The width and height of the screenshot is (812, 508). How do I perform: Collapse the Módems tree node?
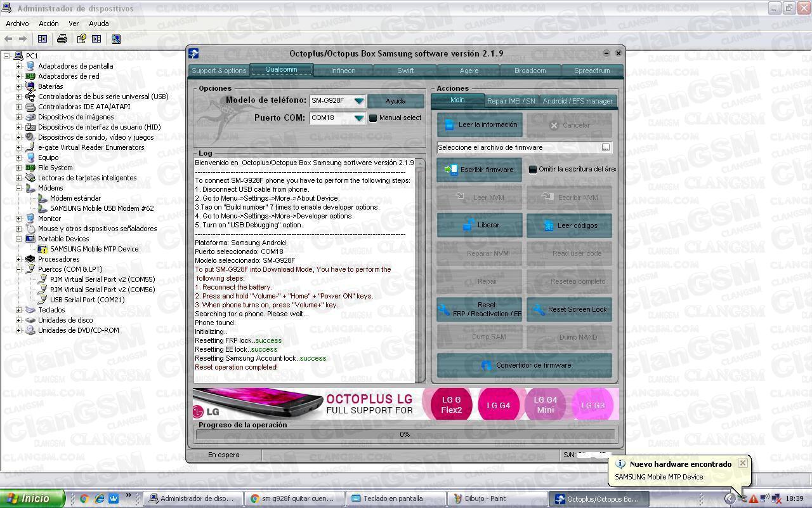coord(18,188)
